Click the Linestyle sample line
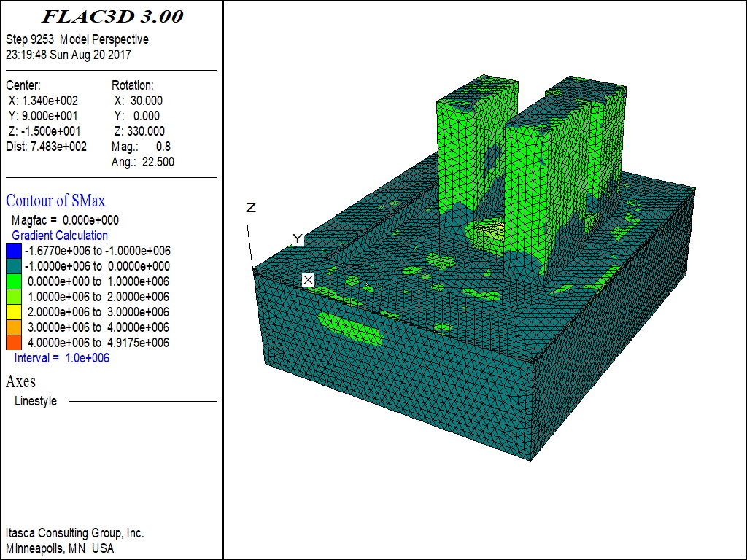 coord(143,401)
